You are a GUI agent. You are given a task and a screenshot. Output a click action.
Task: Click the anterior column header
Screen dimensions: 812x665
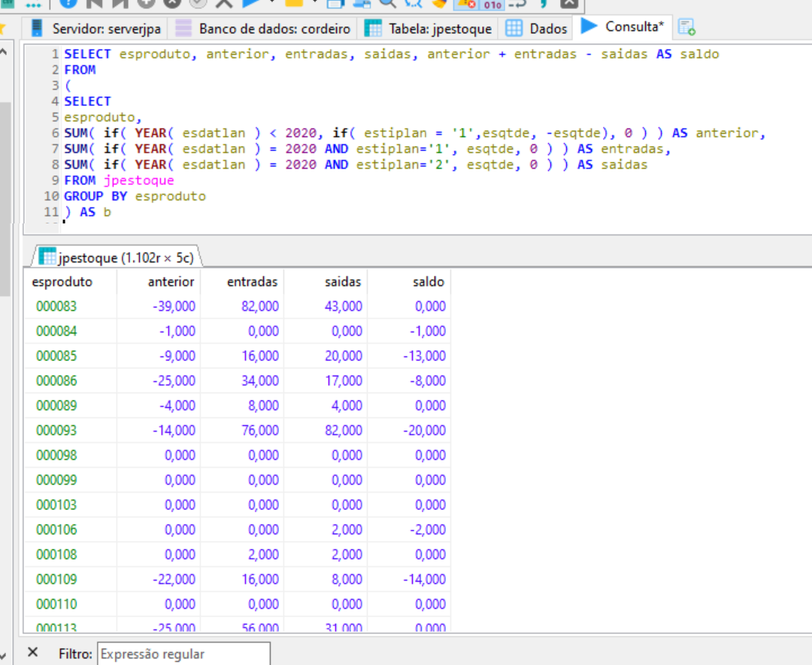click(x=171, y=282)
